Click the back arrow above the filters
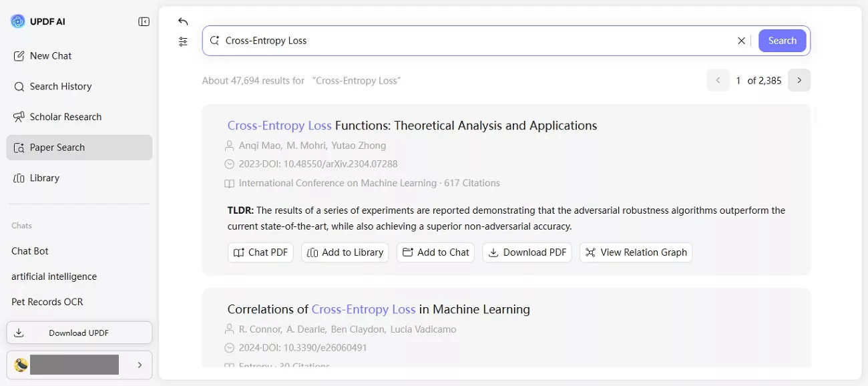This screenshot has height=386, width=868. click(x=183, y=21)
